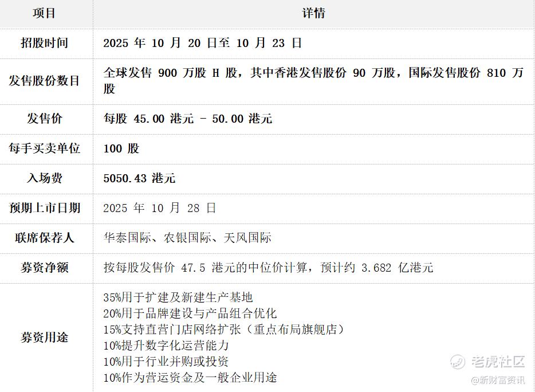Image resolution: width=535 pixels, height=392 pixels.
Task: Click the 发售股份数目 row label
Action: (44, 81)
